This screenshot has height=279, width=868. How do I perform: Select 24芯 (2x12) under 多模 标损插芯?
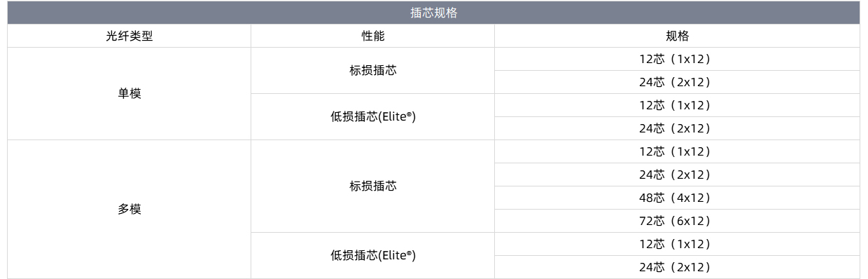677,175
